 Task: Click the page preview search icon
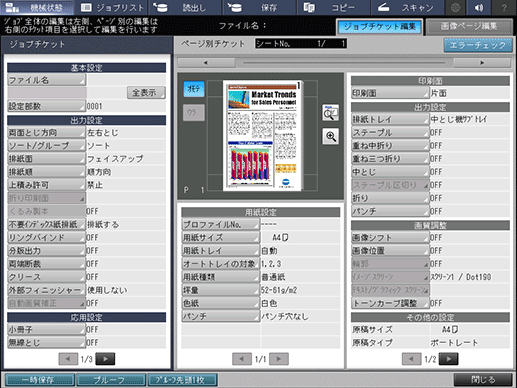tap(331, 113)
